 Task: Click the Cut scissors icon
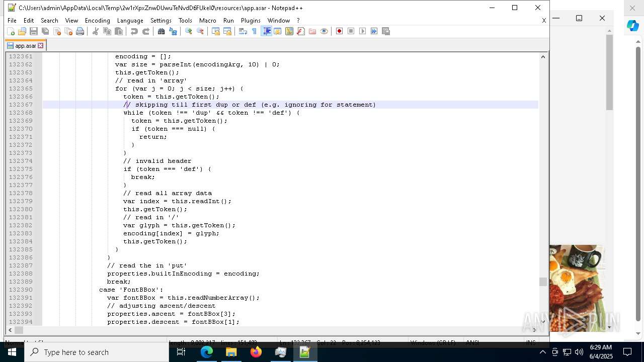coord(96,31)
